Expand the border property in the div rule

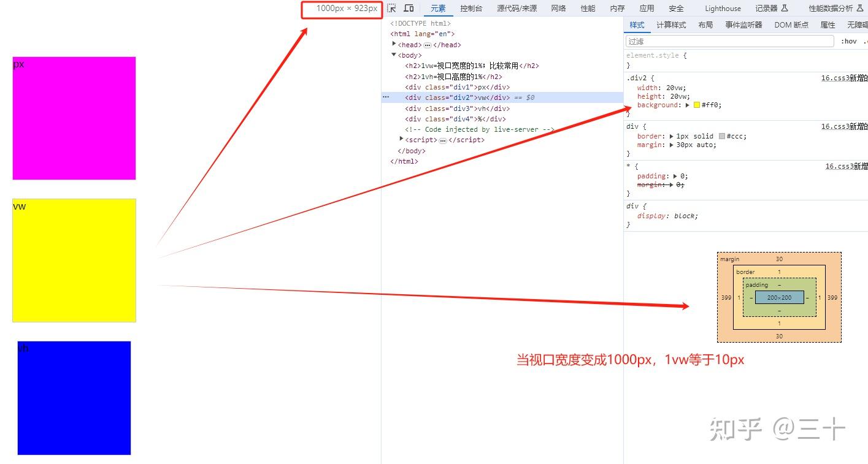point(673,135)
